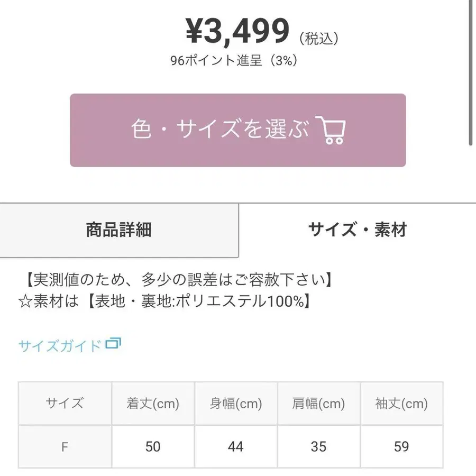Screen dimensions: 476x476
Task: Click the 肩幅(cm) table header
Action: pyautogui.click(x=318, y=403)
